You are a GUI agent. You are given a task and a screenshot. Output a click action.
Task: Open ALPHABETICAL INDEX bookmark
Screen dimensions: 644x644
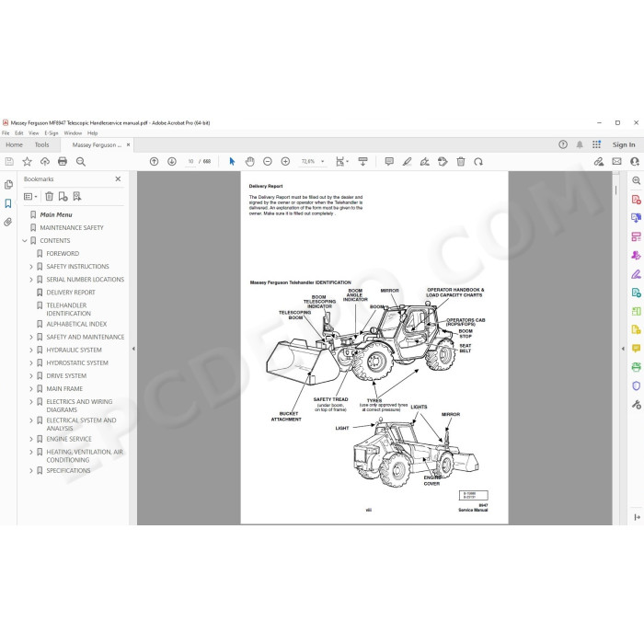pyautogui.click(x=76, y=324)
